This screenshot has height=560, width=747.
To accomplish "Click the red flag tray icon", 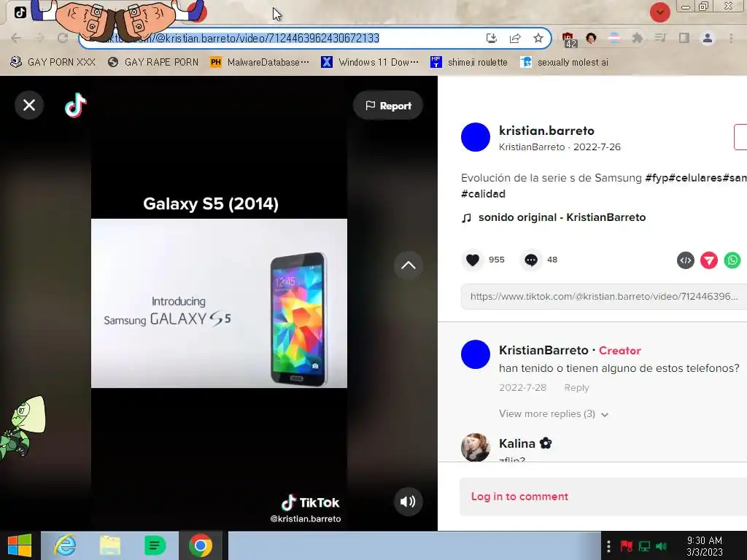I will [627, 546].
